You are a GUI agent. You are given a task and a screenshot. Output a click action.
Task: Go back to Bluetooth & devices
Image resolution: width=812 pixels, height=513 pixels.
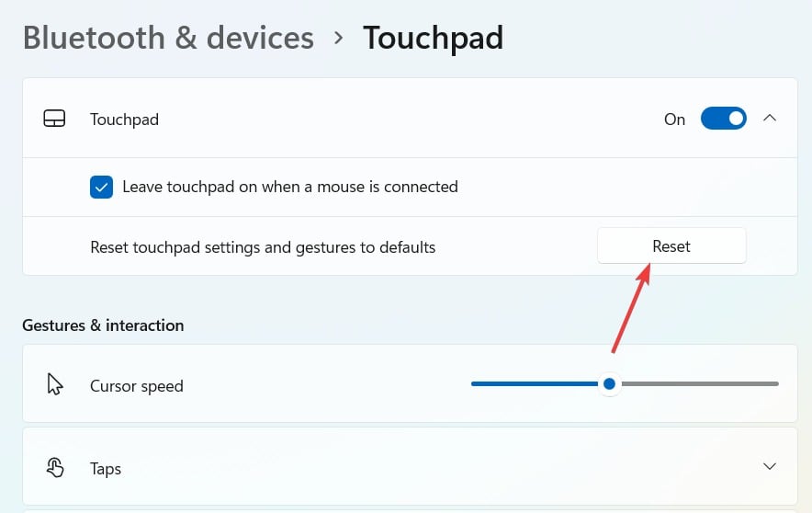tap(168, 39)
